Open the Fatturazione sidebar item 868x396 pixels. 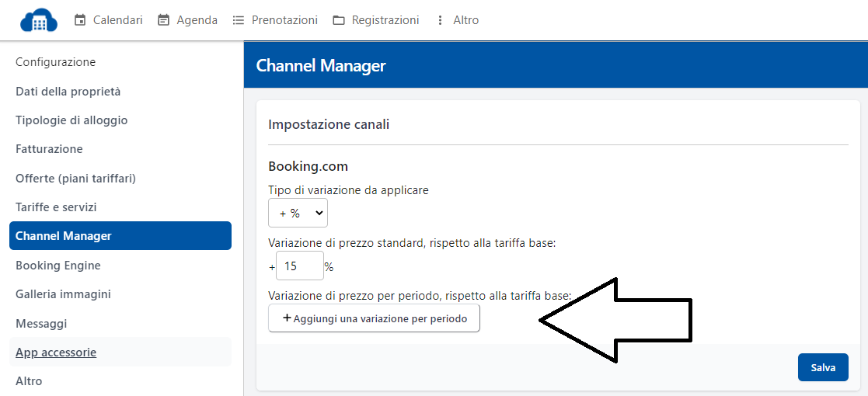click(49, 149)
